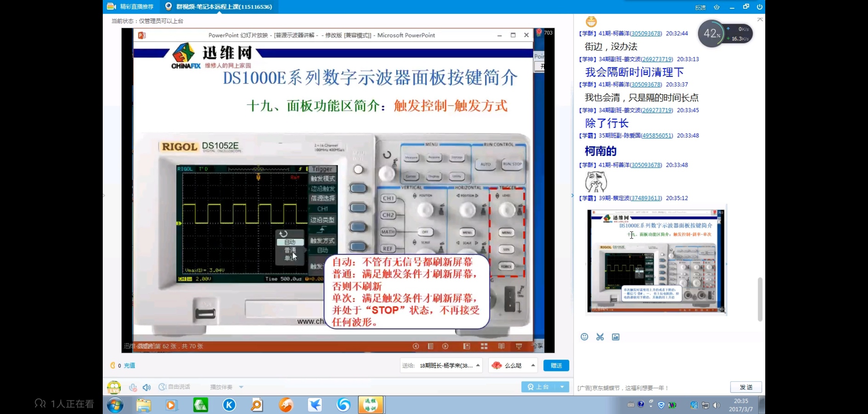Click the scissors screenshot tool icon
This screenshot has width=868, height=414.
point(600,337)
